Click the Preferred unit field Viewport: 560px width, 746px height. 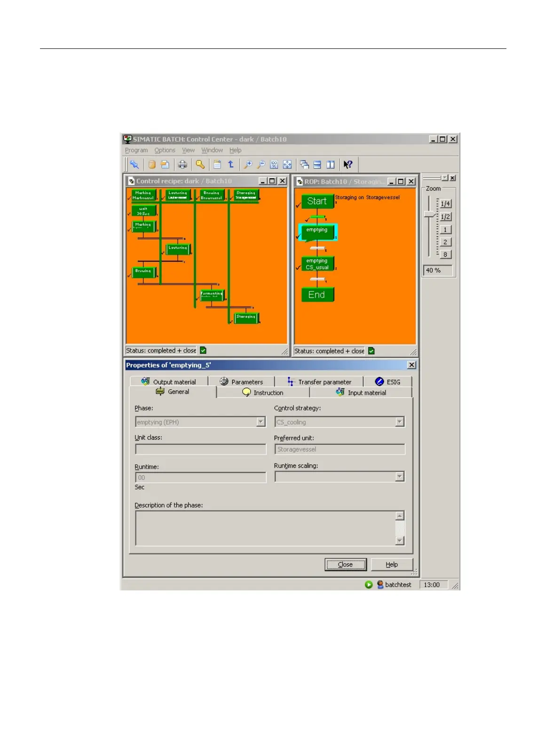(340, 449)
